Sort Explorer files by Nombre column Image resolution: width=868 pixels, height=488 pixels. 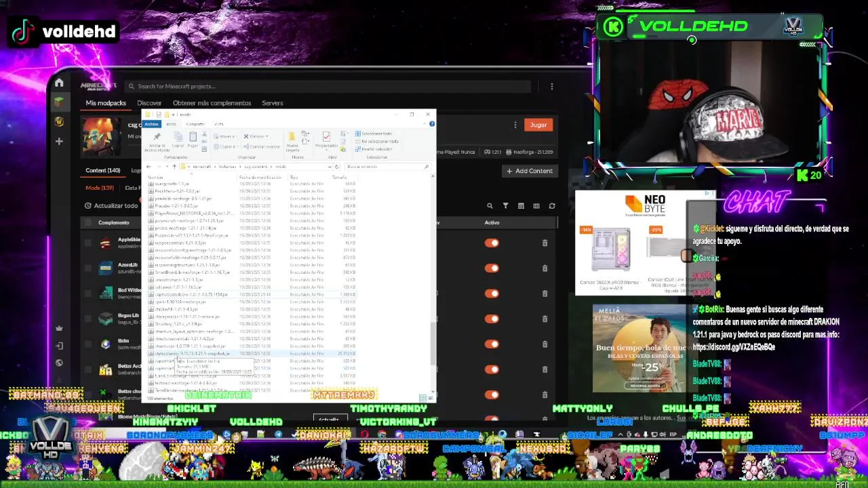click(156, 178)
